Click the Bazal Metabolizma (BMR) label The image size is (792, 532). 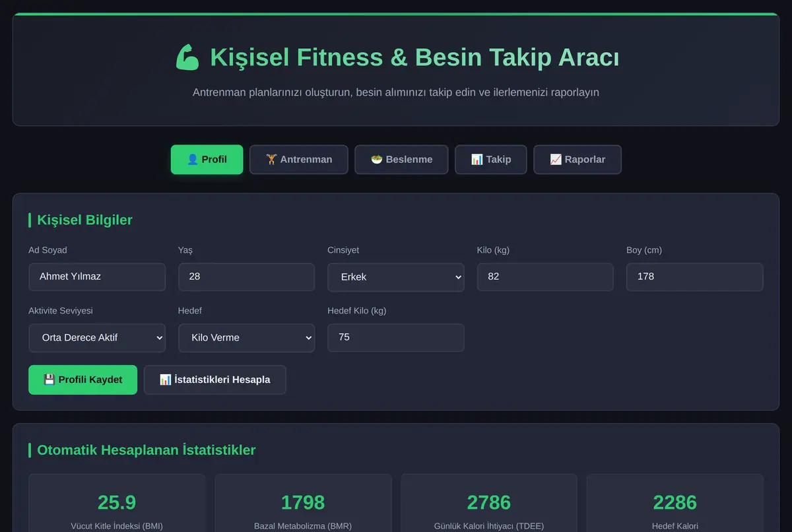click(303, 526)
